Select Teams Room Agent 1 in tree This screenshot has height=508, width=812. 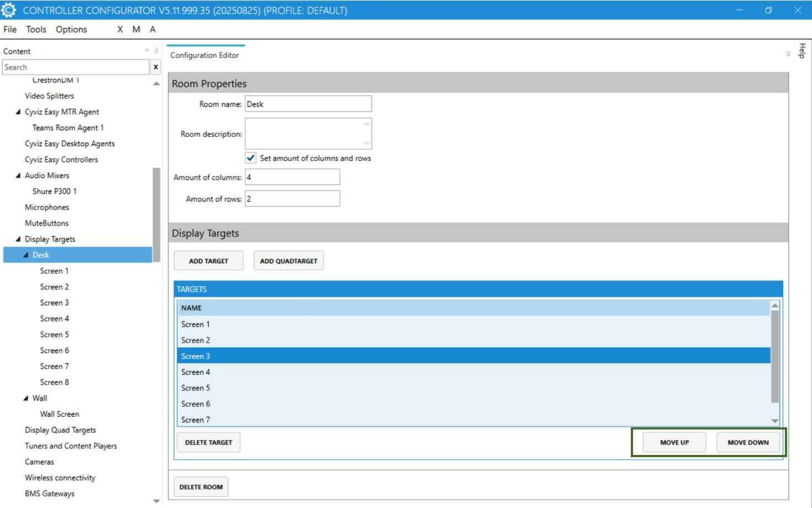68,128
